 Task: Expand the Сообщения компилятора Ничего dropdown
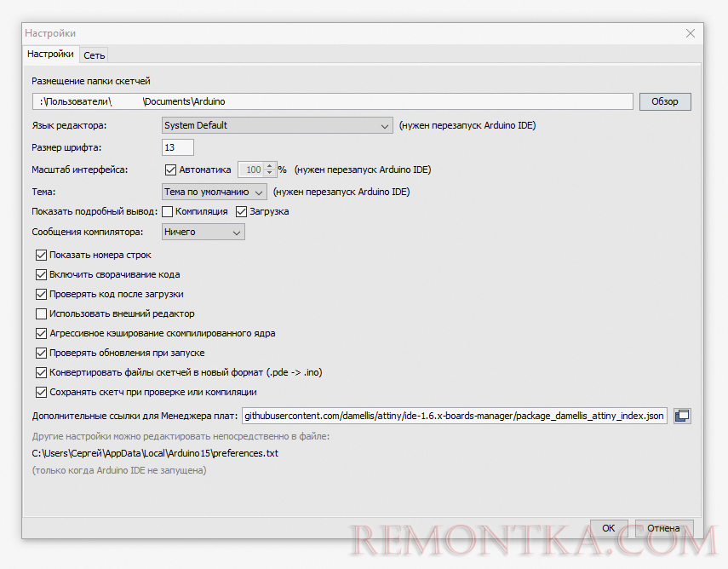pos(203,232)
